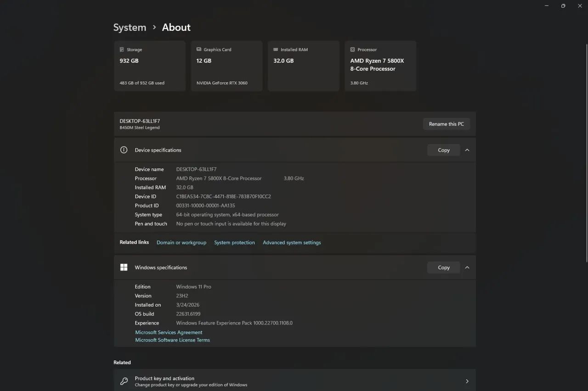Click the vertical scrollbar thumb
588x391 pixels.
(x=587, y=154)
